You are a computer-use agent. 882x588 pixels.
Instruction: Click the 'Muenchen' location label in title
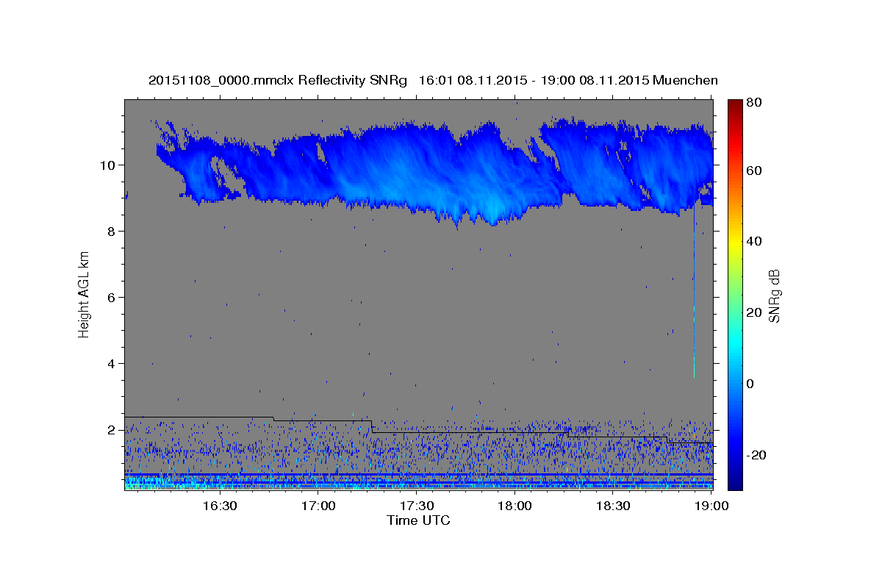(685, 80)
